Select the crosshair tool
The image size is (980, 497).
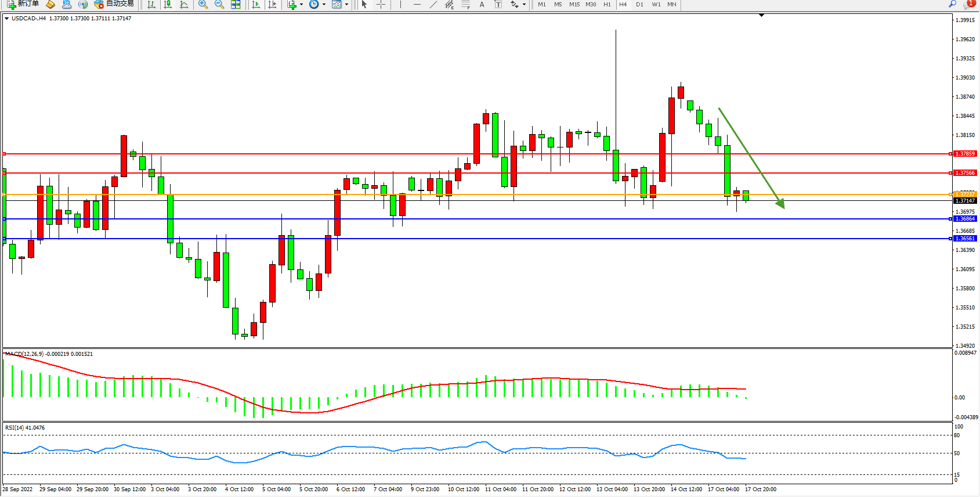381,5
